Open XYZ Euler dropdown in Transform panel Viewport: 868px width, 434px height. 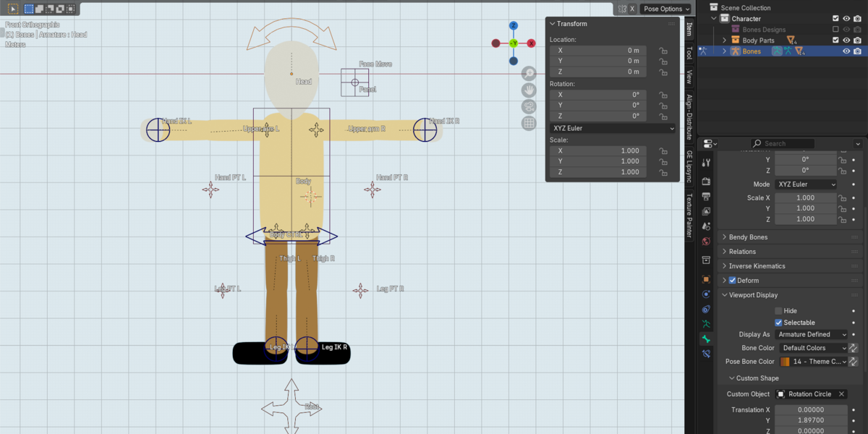(613, 128)
